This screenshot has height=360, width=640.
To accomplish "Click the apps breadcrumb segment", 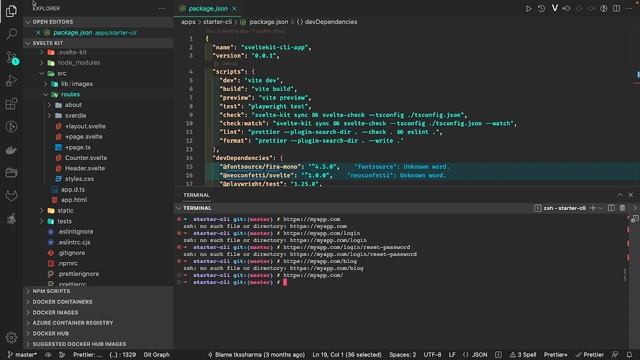I will click(x=188, y=22).
